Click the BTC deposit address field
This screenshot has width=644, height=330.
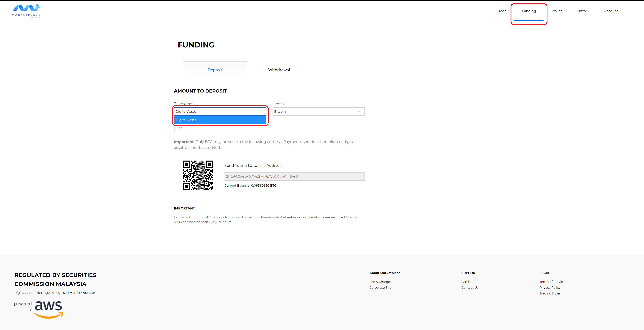295,177
